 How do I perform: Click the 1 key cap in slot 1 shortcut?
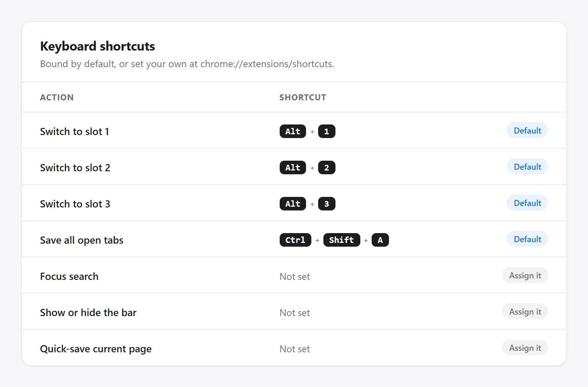click(327, 131)
